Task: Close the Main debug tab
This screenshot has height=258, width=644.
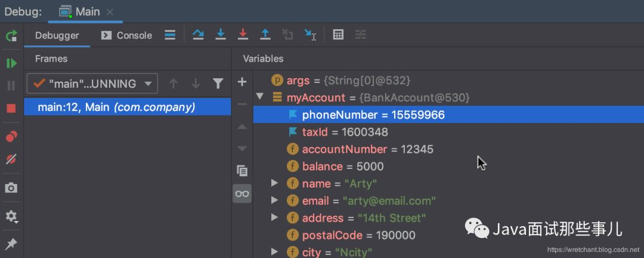Action: pos(110,12)
